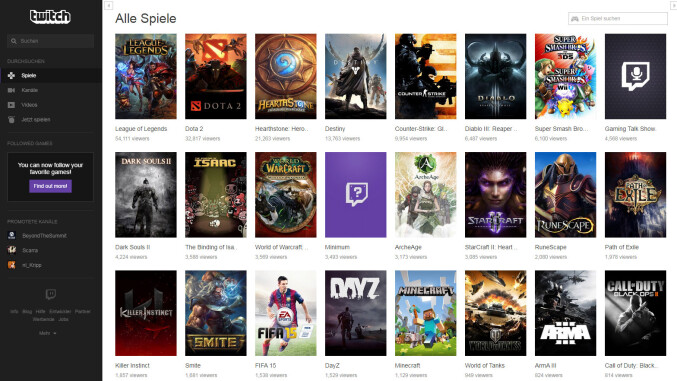
Task: Open the StarCraft II cover art
Action: [x=496, y=195]
